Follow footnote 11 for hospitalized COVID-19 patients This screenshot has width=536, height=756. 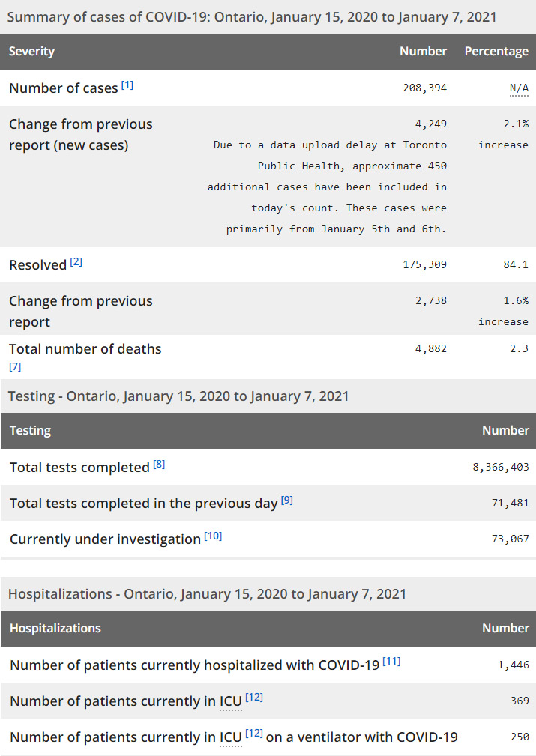point(391,662)
